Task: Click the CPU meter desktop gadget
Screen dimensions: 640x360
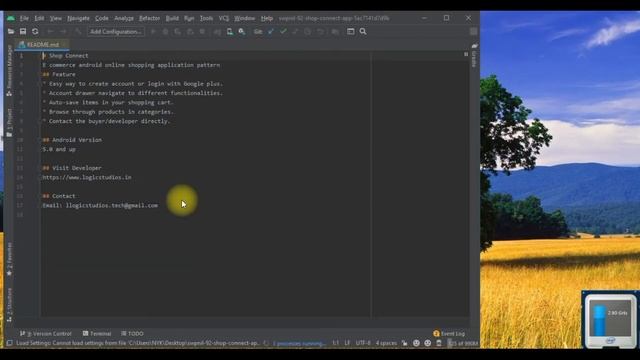Action: click(x=610, y=320)
